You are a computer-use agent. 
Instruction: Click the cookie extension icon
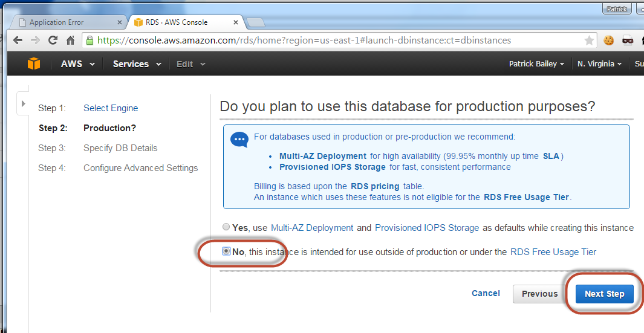click(609, 40)
